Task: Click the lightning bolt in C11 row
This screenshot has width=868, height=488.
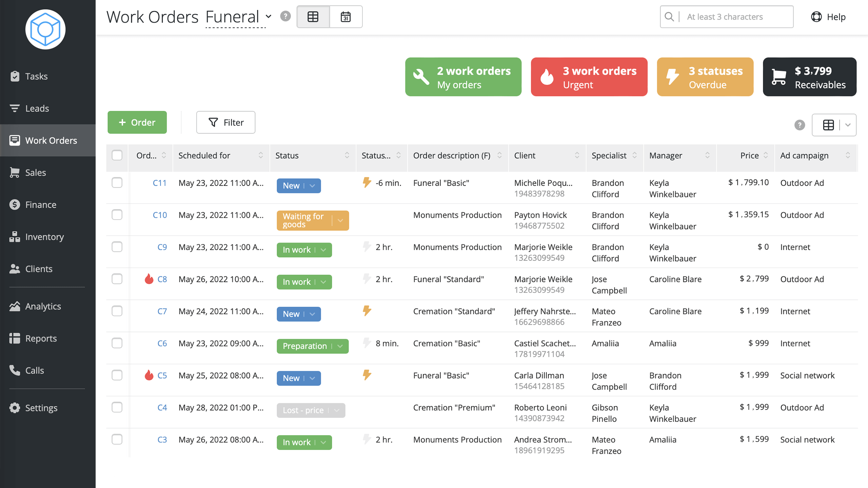Action: [x=367, y=182]
